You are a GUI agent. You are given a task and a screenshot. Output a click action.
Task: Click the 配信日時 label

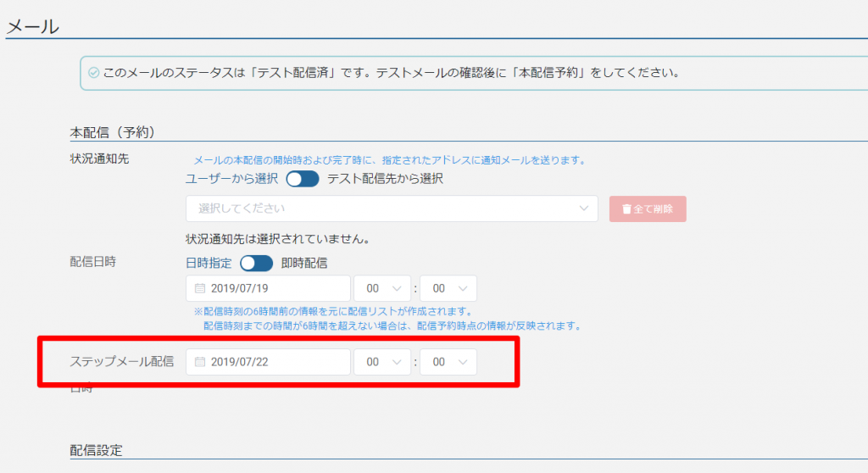pos(93,261)
